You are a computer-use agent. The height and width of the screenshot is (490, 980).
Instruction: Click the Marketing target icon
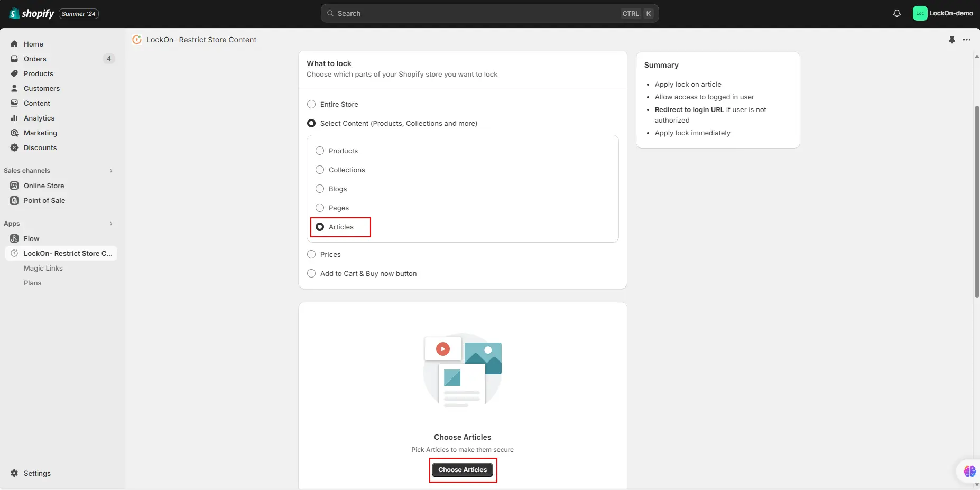pyautogui.click(x=14, y=133)
